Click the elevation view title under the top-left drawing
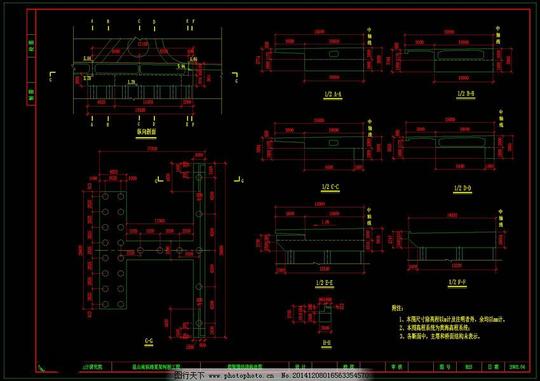 pos(146,132)
